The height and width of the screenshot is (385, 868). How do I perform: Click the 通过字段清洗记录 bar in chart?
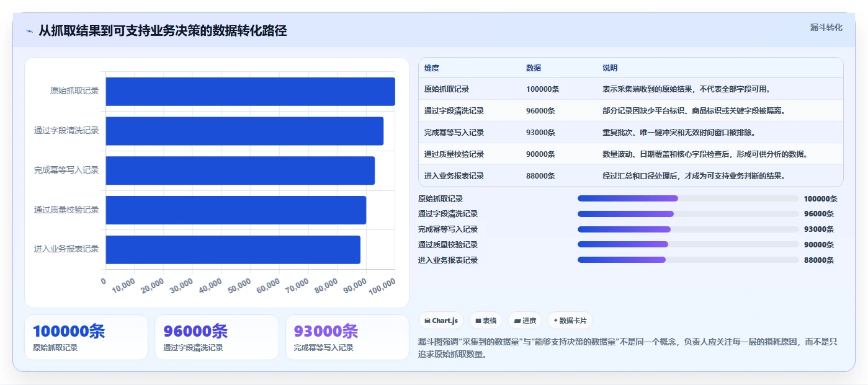(x=244, y=131)
